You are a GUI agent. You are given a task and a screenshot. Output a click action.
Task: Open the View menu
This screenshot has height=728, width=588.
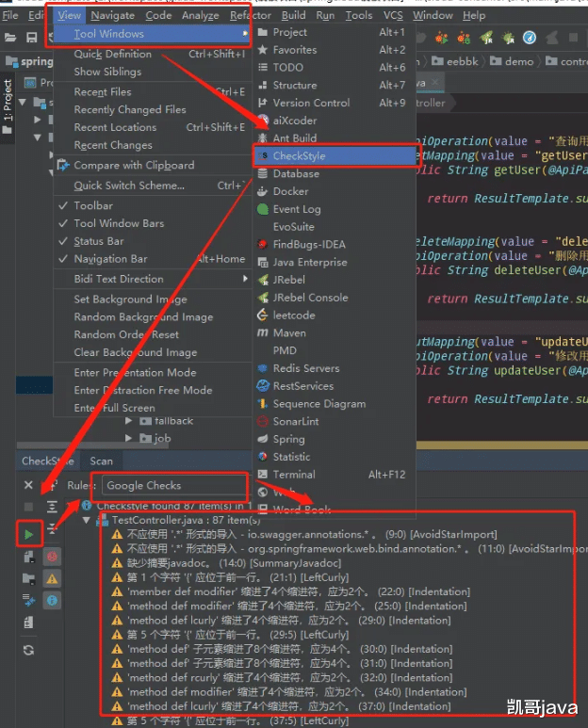tap(69, 15)
